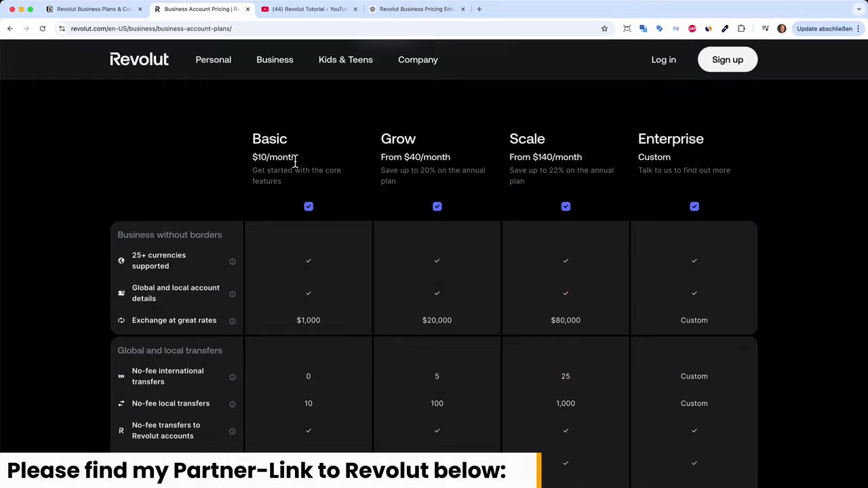Click the $80,000 exchange value for Scale

(566, 320)
